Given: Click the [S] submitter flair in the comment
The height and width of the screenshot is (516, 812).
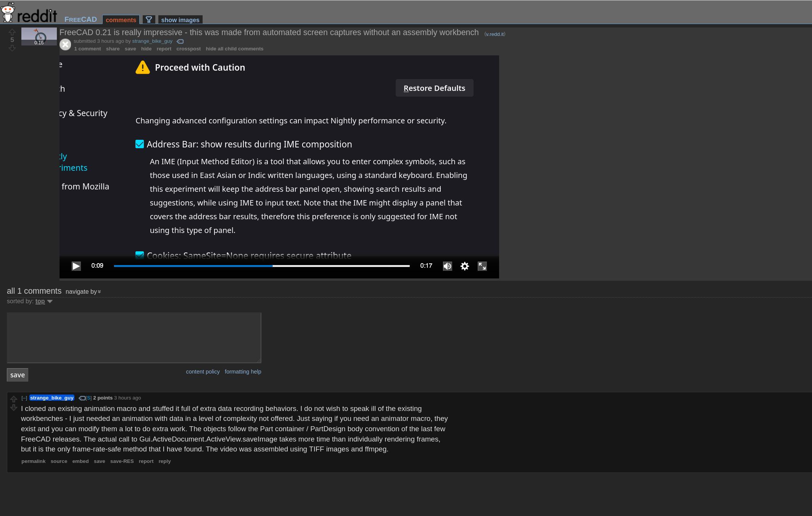Looking at the screenshot, I should point(89,398).
